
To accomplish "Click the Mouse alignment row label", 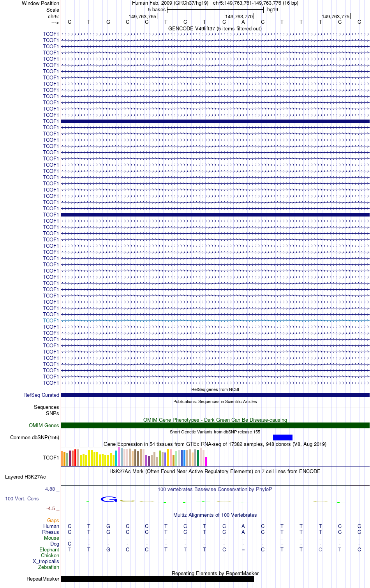I will coord(51,538).
